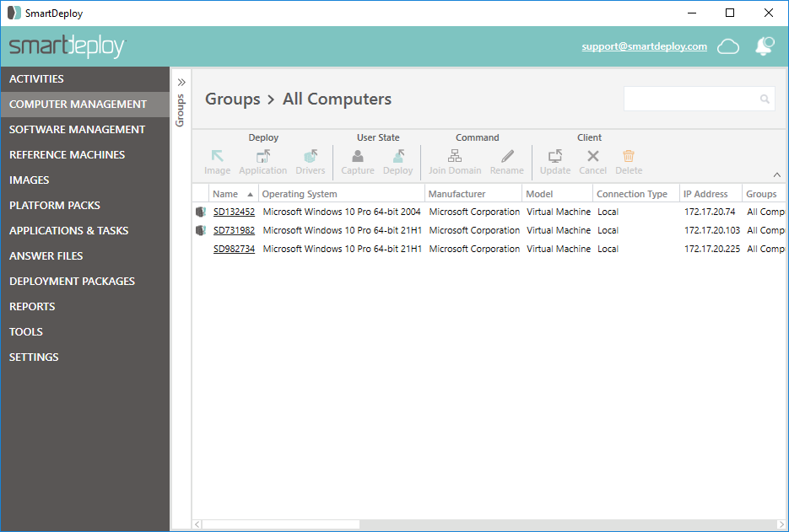Image resolution: width=789 pixels, height=532 pixels.
Task: Sort by the Connection Type column
Action: coord(636,194)
